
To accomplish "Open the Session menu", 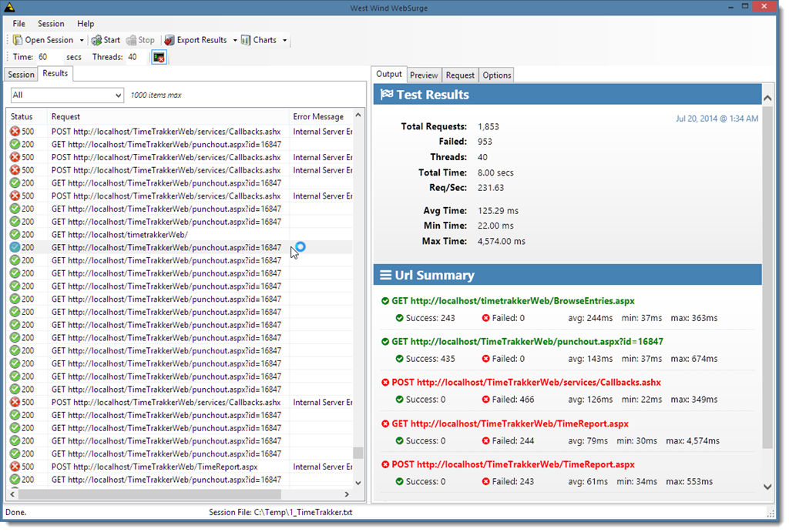I will [x=51, y=24].
